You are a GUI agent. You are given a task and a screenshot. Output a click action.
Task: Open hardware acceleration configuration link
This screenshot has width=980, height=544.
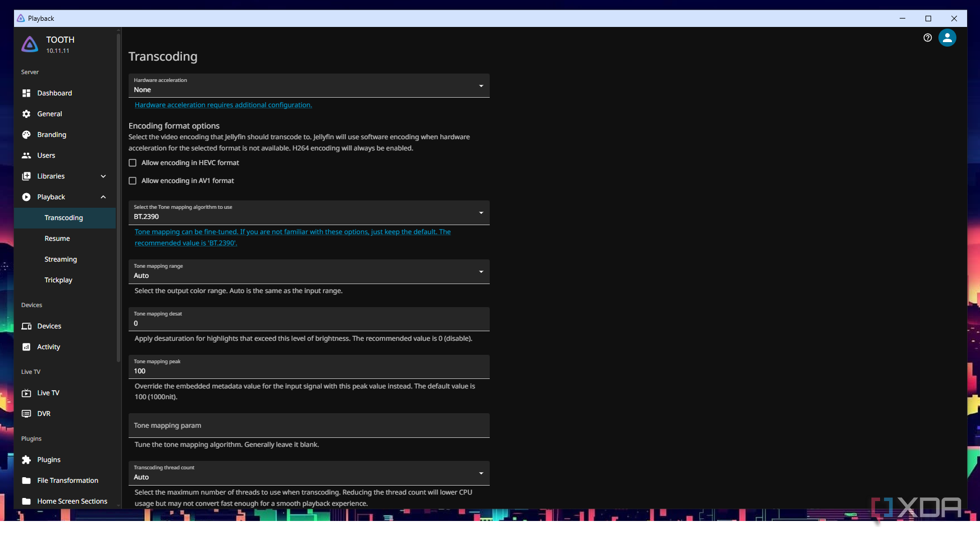[x=223, y=105]
